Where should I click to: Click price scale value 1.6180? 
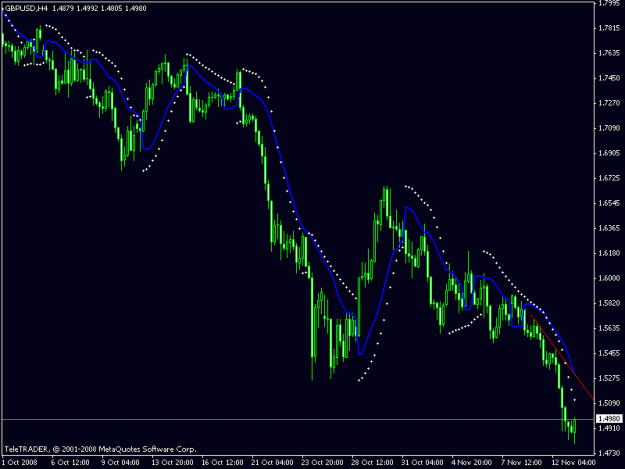(609, 253)
